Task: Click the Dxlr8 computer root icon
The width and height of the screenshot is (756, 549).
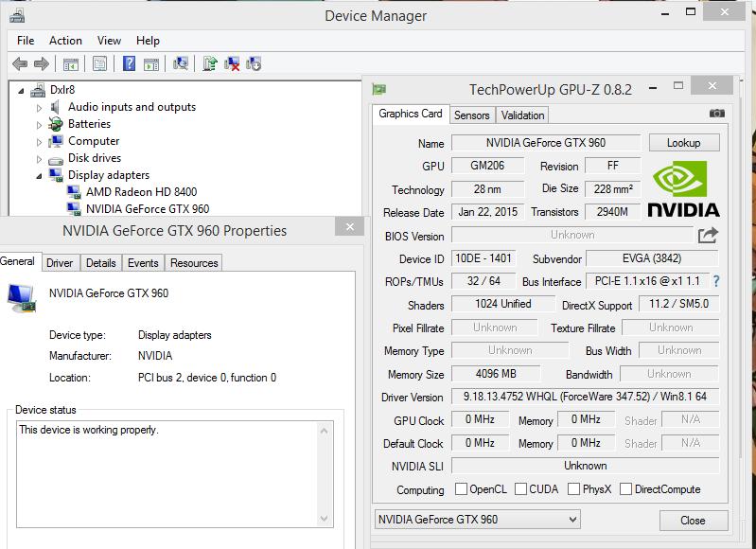Action: pos(38,90)
